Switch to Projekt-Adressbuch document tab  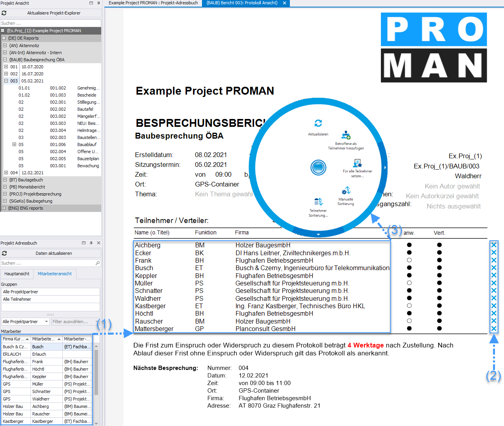[153, 3]
